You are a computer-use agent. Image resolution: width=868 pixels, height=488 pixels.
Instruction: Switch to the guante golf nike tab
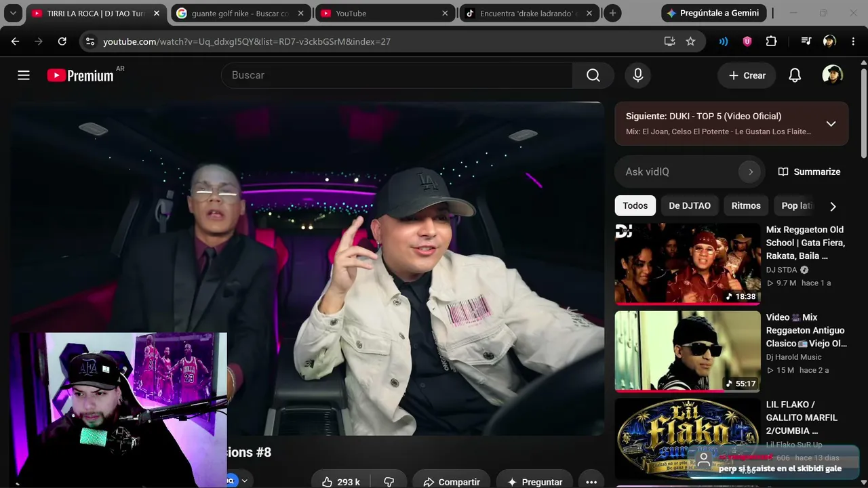240,13
